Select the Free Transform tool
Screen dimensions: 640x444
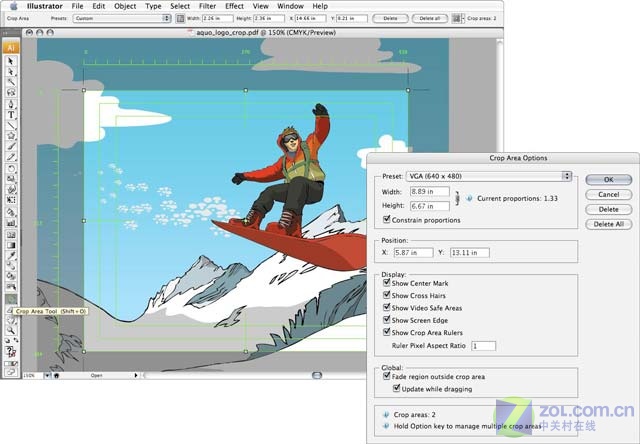[11, 200]
